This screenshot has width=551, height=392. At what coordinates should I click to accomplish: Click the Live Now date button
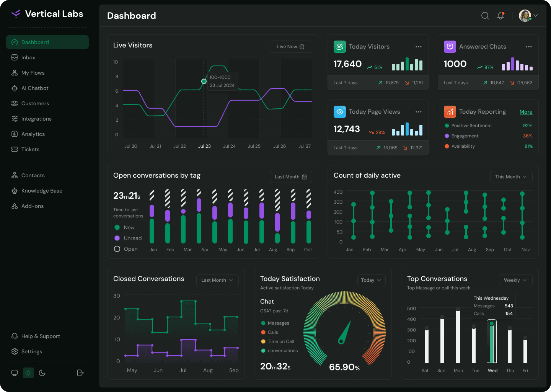pos(291,47)
